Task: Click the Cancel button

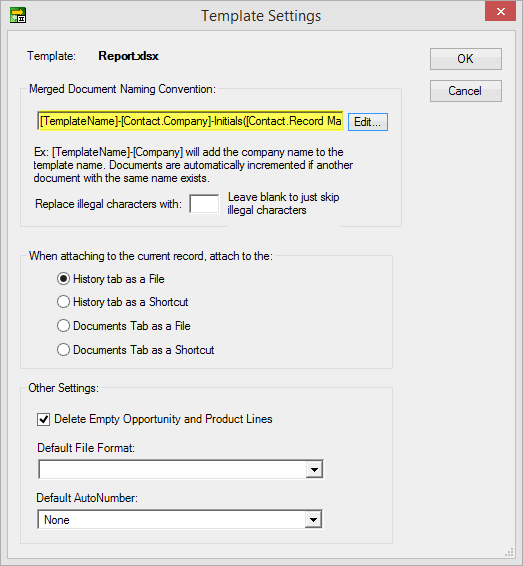Action: click(x=466, y=91)
